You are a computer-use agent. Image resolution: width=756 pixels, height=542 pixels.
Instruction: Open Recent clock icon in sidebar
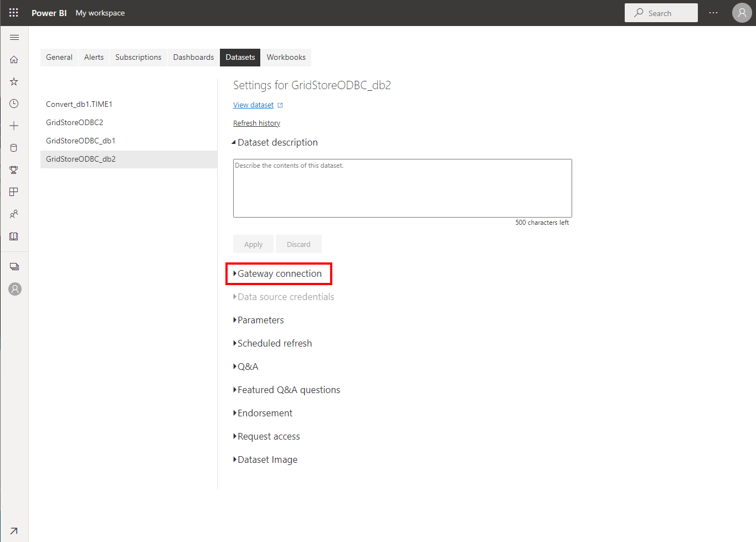tap(14, 104)
